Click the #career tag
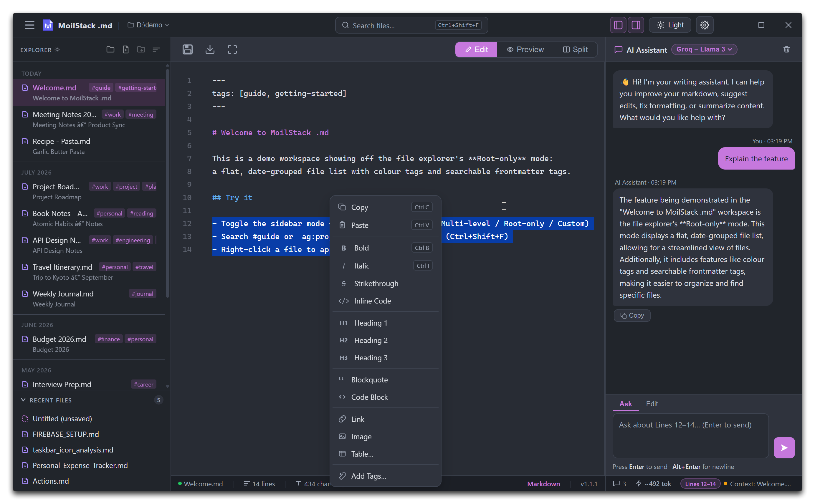This screenshot has width=815, height=504. pos(143,384)
